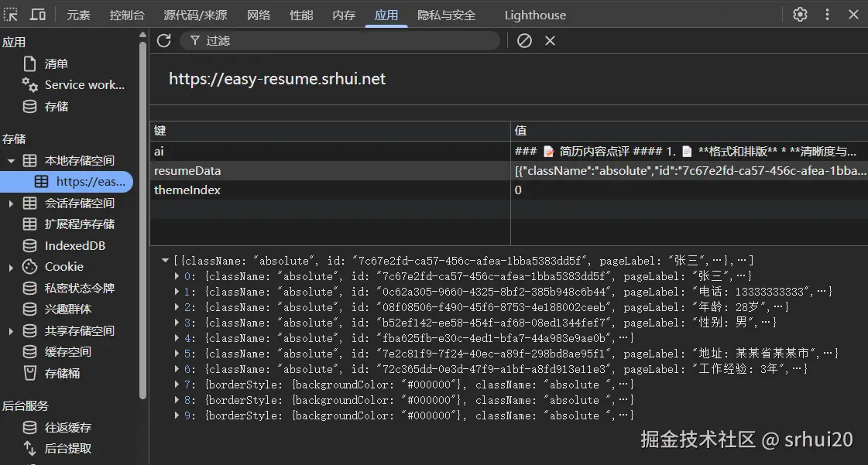This screenshot has width=868, height=465.
Task: Open the 源代码/来源 tab
Action: 195,15
